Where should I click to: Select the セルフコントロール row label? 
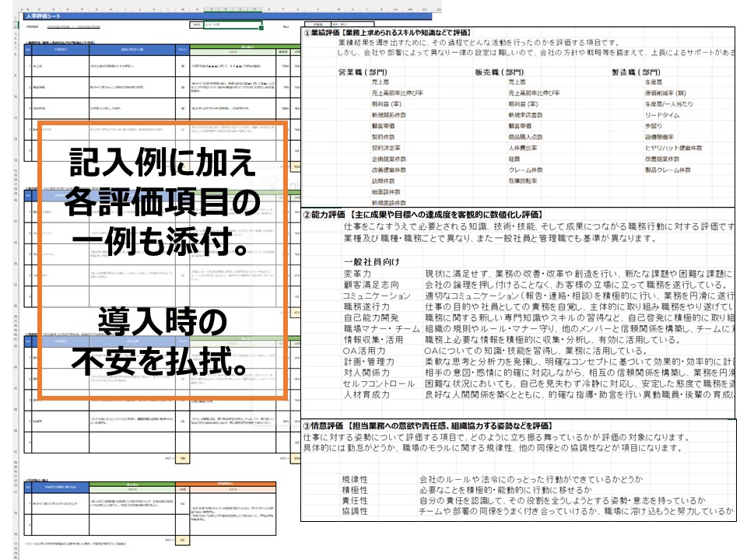[x=379, y=383]
